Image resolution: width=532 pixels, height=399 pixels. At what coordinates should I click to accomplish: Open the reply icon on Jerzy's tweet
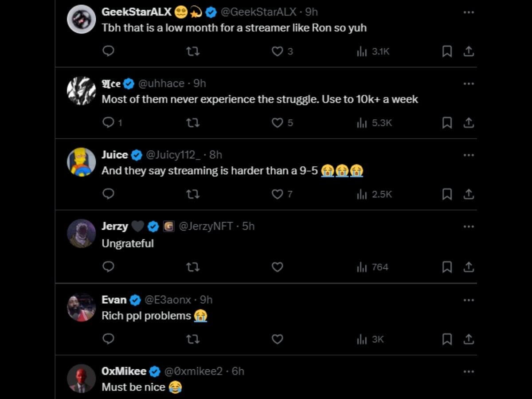coord(108,267)
